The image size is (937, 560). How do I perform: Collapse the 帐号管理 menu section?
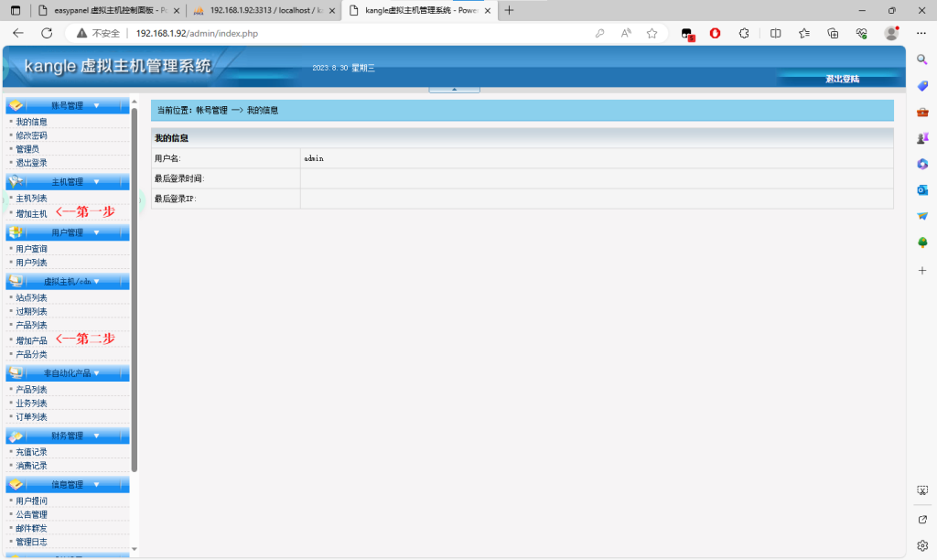pyautogui.click(x=96, y=105)
